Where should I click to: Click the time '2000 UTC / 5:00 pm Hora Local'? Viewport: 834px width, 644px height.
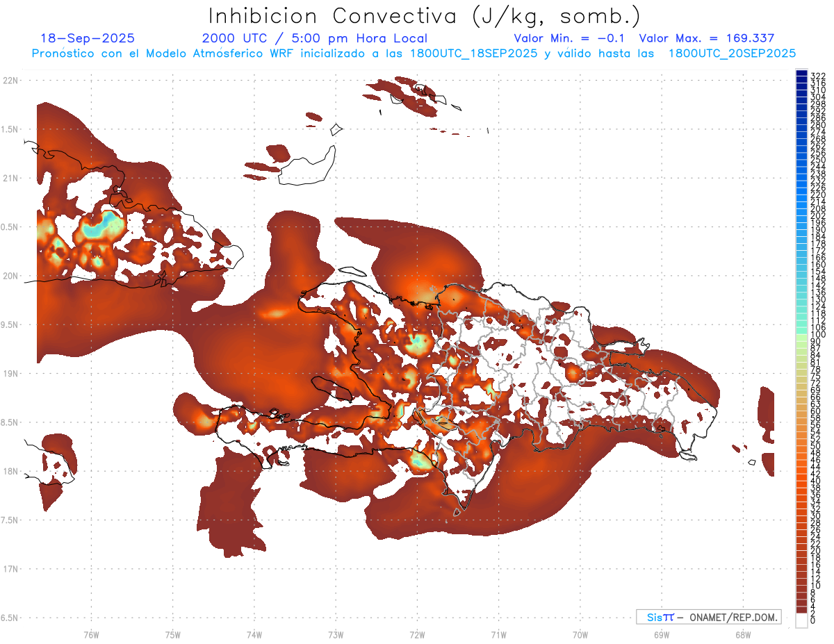315,38
